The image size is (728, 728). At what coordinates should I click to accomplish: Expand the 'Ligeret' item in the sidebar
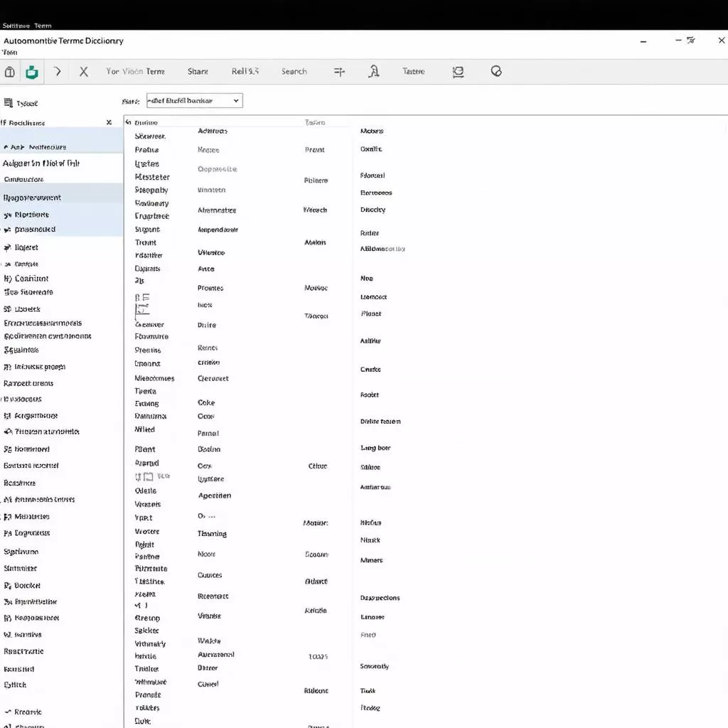click(8, 248)
